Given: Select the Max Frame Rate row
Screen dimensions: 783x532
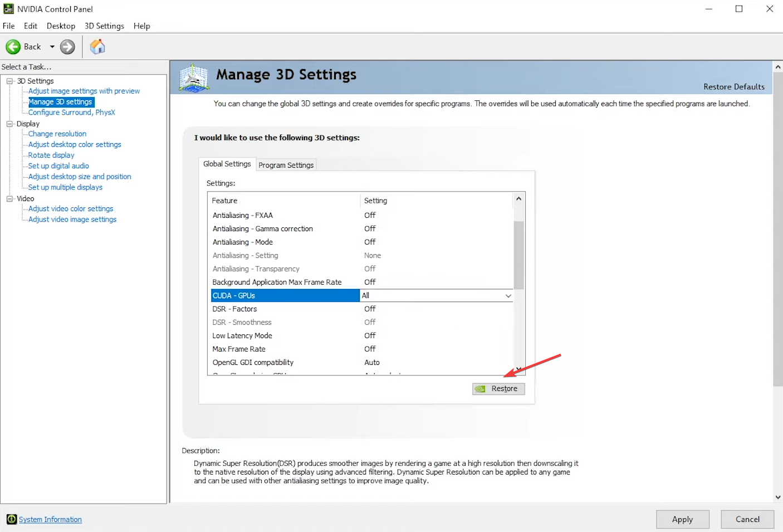Looking at the screenshot, I should point(361,349).
